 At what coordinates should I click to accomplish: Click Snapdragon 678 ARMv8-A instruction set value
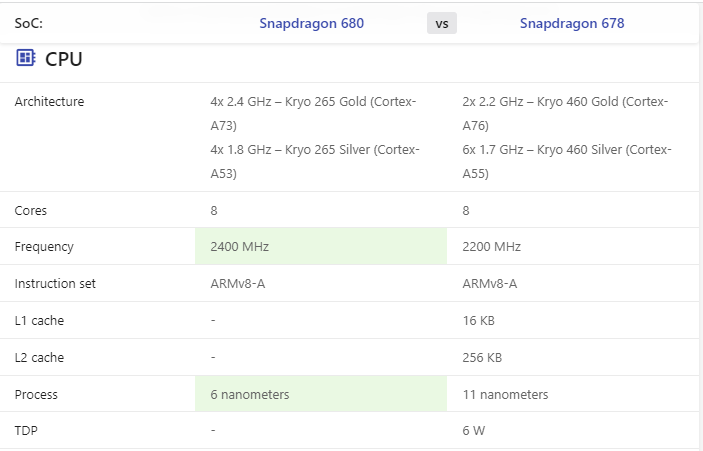click(x=490, y=284)
